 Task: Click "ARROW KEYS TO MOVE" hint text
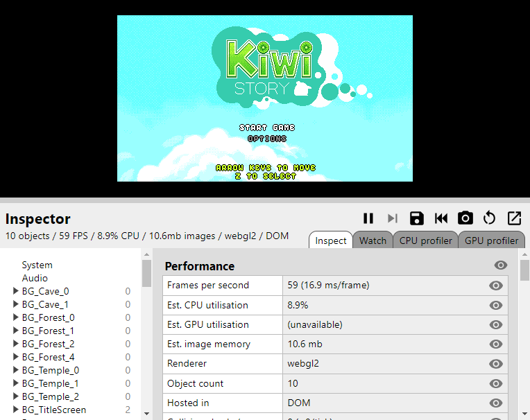pos(266,168)
